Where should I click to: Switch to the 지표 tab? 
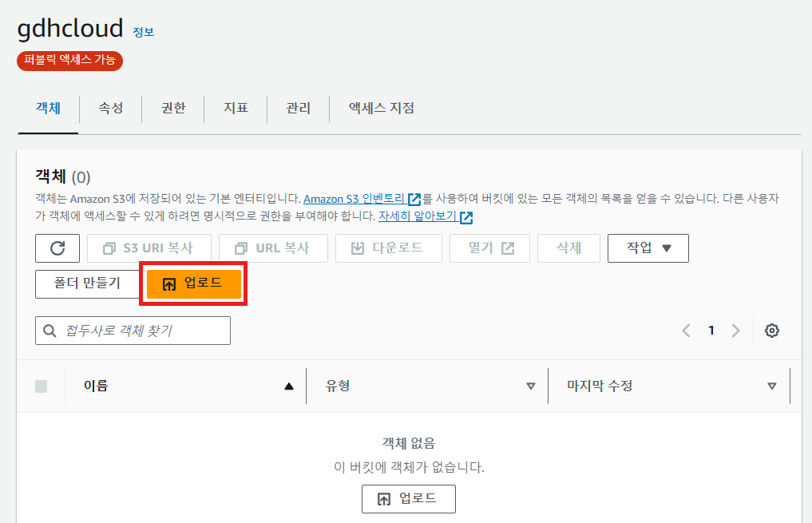click(236, 109)
